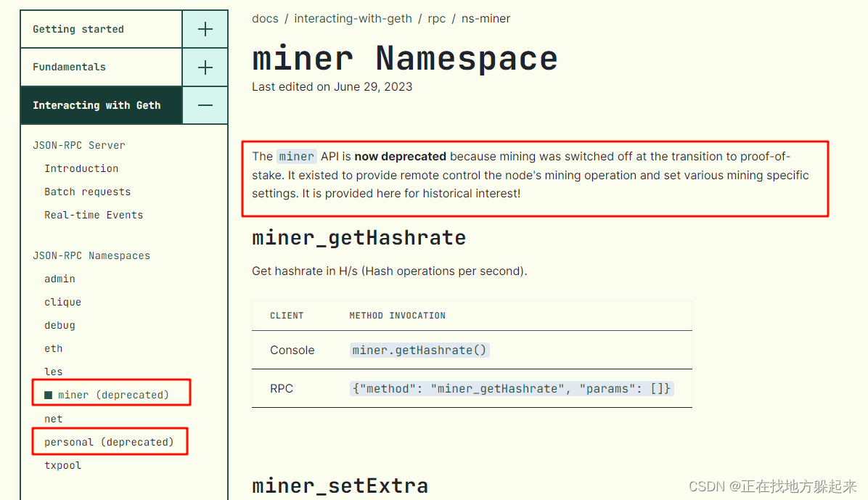This screenshot has width=868, height=500.
Task: Click the bold now deprecated text
Action: (x=400, y=157)
